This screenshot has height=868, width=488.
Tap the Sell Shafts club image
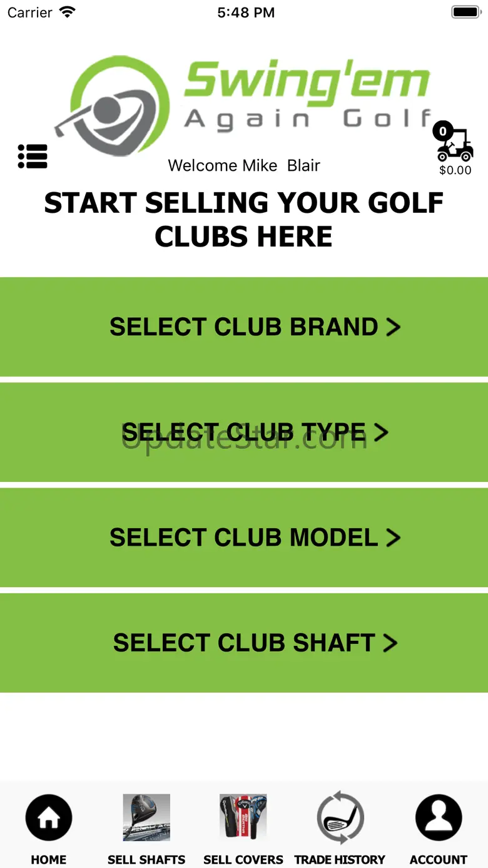pyautogui.click(x=146, y=817)
